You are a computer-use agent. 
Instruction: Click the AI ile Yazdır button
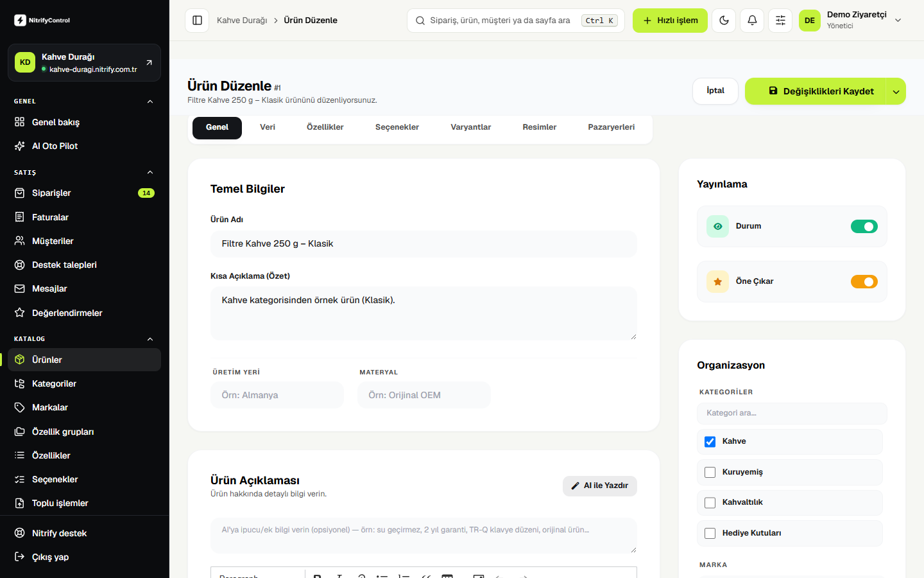click(600, 486)
